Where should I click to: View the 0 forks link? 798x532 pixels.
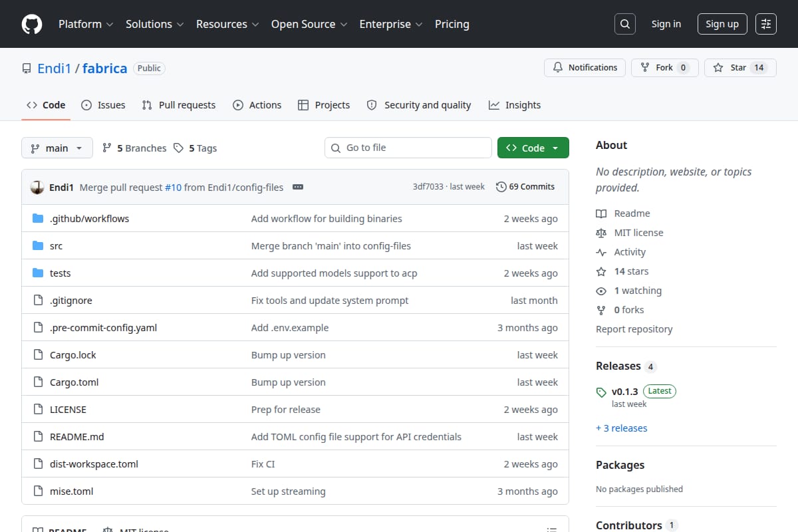point(620,310)
